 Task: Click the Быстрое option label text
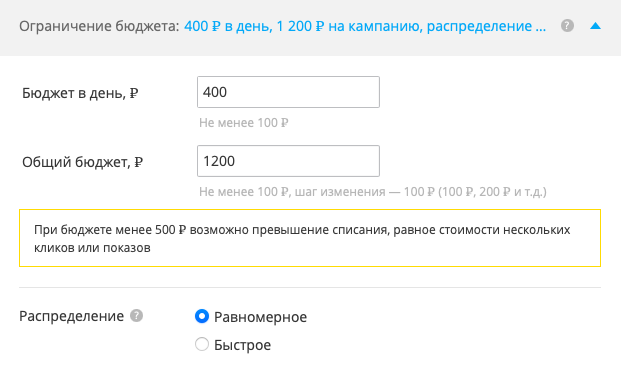(x=242, y=345)
